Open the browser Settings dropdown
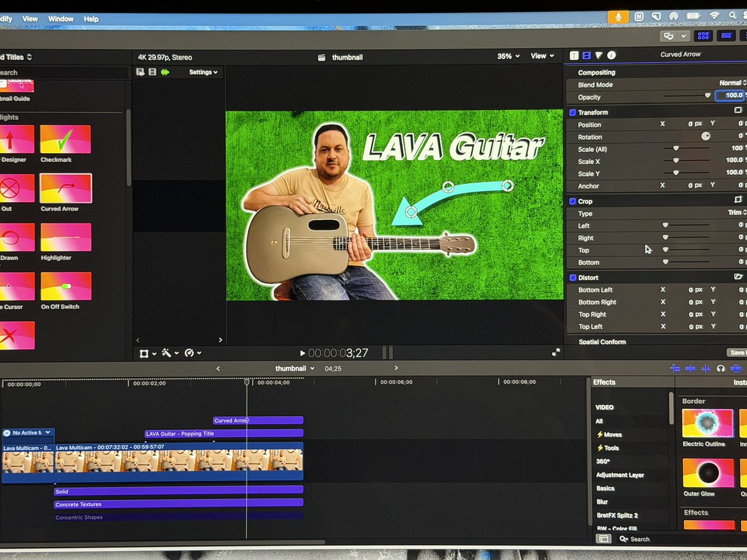This screenshot has width=747, height=560. point(204,72)
